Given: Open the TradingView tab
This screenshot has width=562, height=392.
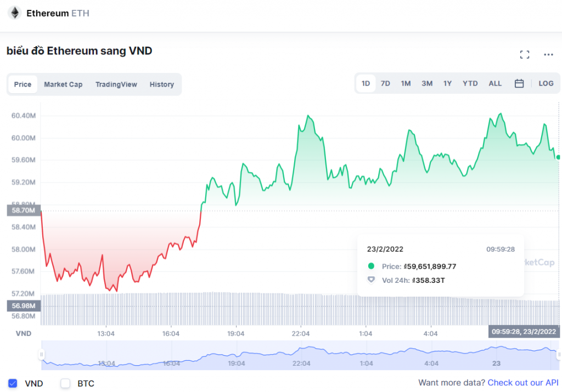Looking at the screenshot, I should (x=116, y=84).
